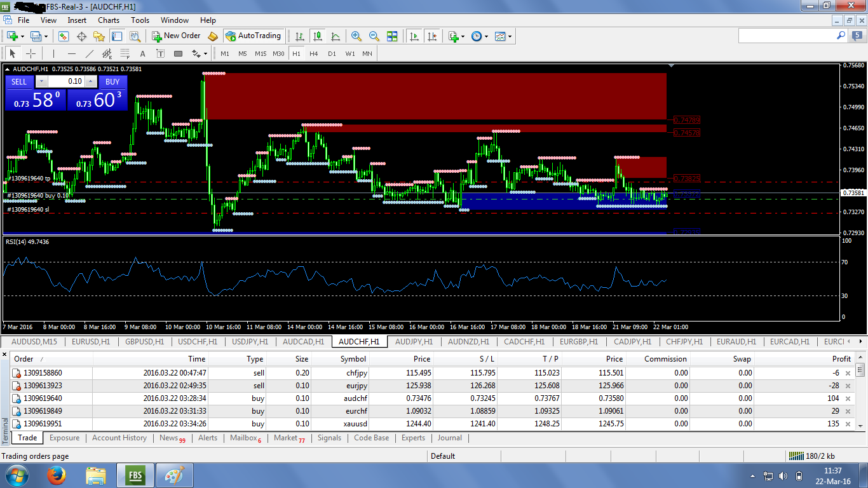Expand the Profiles dropdown arrow
The width and height of the screenshot is (868, 488).
coord(45,36)
